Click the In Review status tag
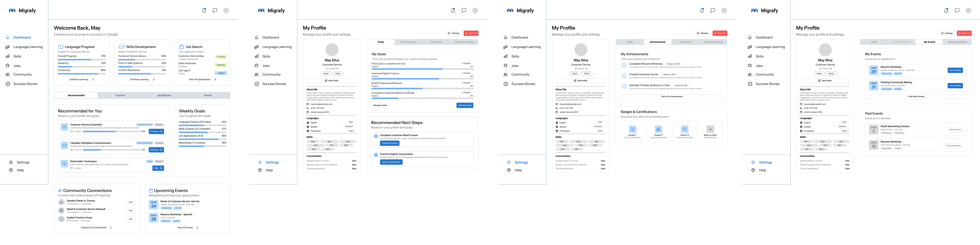Image resolution: width=980 pixels, height=245 pixels. [x=221, y=57]
